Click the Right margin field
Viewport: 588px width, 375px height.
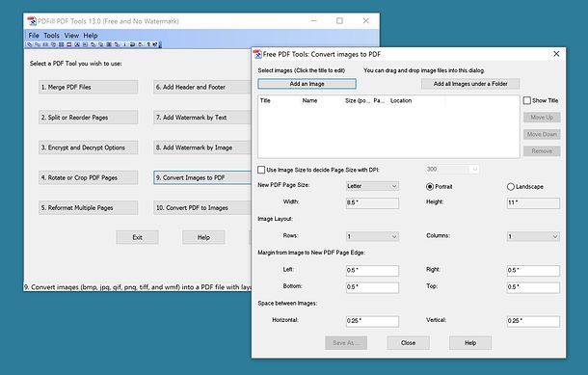[x=533, y=270]
